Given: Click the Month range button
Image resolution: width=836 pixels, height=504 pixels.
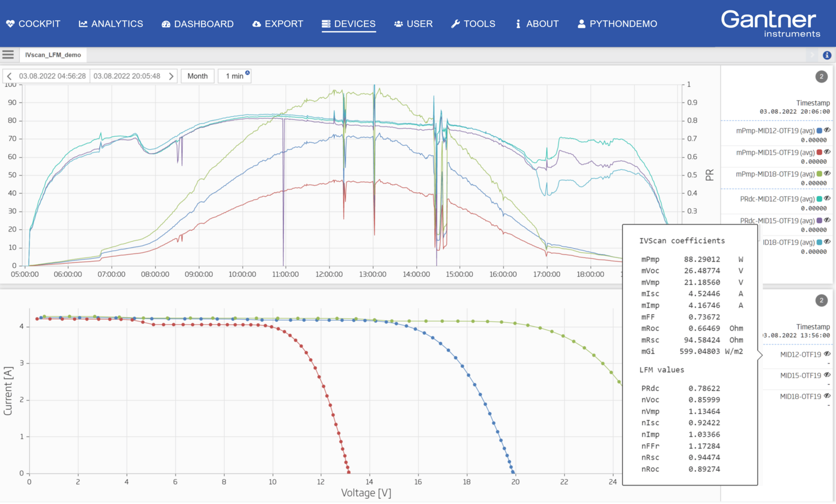Looking at the screenshot, I should click(198, 76).
